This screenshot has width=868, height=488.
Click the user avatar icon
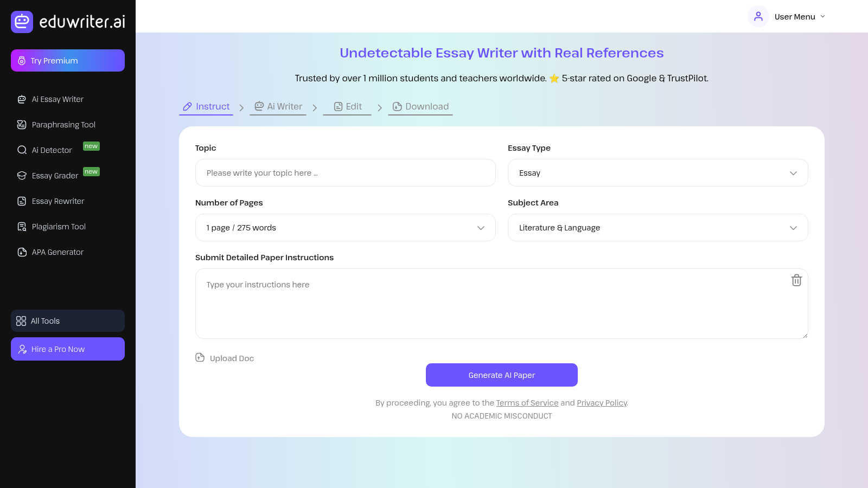coord(758,16)
